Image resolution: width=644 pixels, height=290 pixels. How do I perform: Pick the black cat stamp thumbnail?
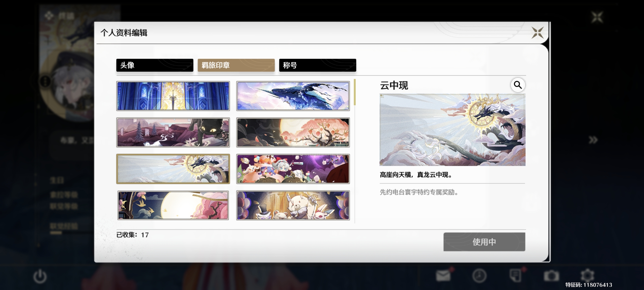click(x=173, y=132)
